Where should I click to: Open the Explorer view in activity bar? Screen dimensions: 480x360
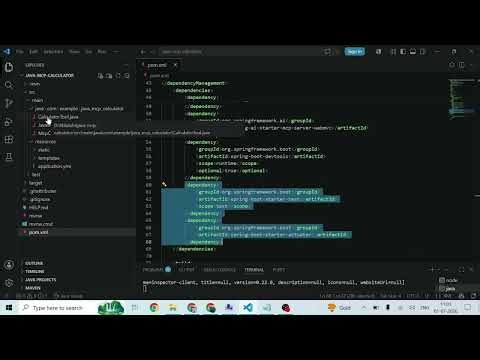click(x=9, y=67)
